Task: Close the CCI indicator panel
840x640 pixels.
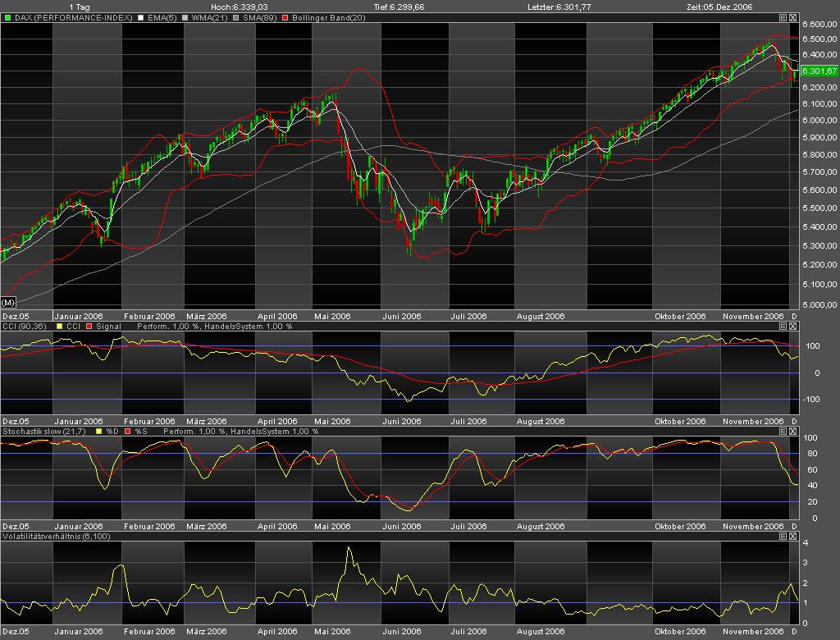Action: (793, 327)
